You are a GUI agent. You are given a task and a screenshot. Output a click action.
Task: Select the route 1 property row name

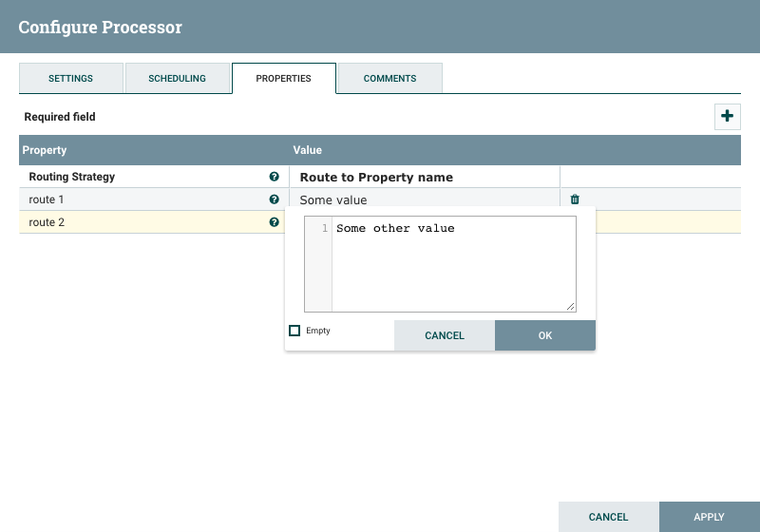coord(47,199)
